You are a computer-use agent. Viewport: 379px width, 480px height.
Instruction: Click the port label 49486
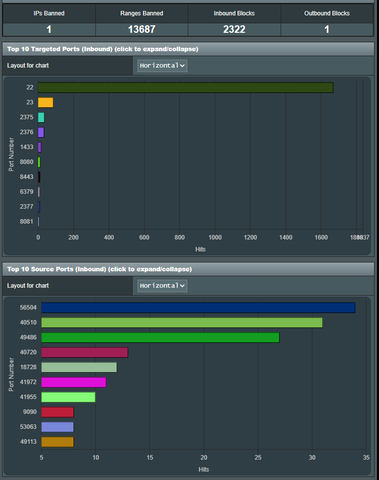pos(28,337)
